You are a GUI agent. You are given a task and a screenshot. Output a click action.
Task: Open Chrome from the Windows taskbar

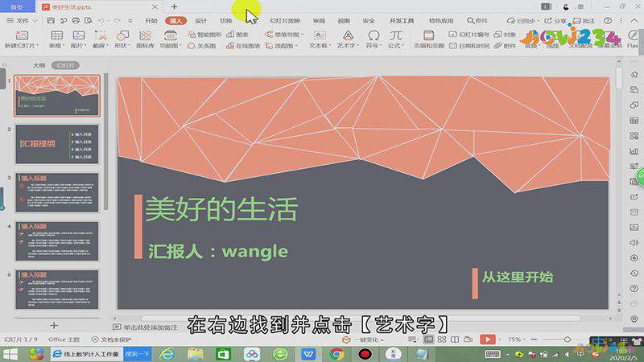point(336,354)
